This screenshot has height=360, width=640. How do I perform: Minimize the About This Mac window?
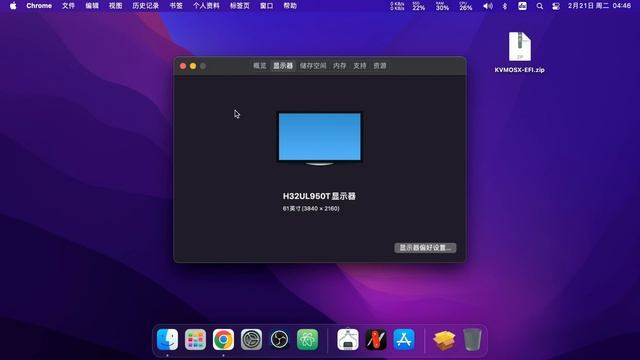point(193,66)
